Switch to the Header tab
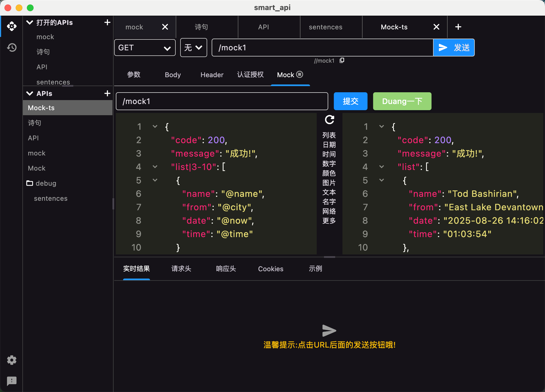This screenshot has height=392, width=545. coord(212,75)
